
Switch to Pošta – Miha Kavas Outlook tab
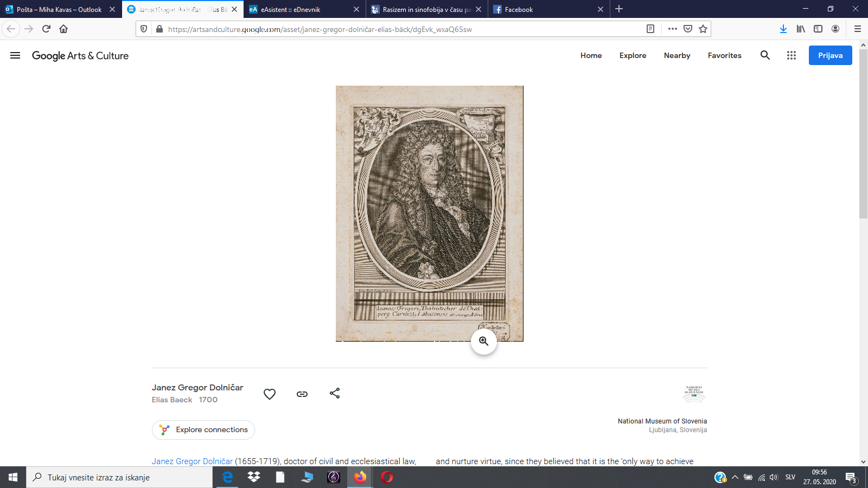click(60, 9)
